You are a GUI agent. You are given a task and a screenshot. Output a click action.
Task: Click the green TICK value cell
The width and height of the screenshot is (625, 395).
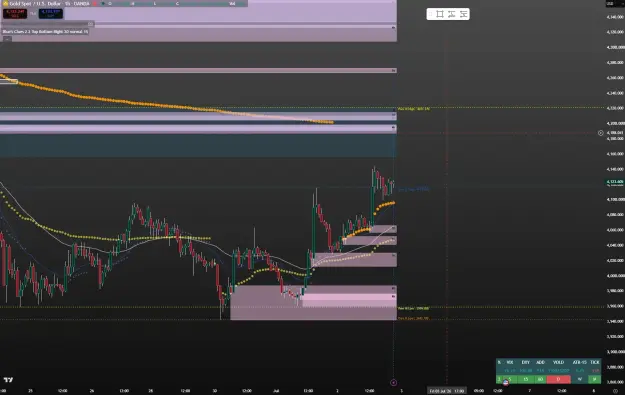pos(595,379)
